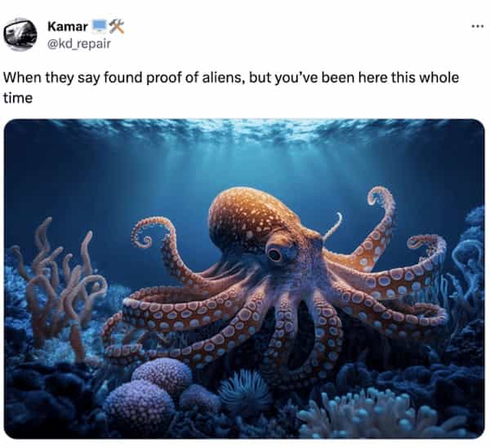490x448 pixels.
Task: Click the computer monitor emoji beside Kamar
Action: [x=100, y=26]
